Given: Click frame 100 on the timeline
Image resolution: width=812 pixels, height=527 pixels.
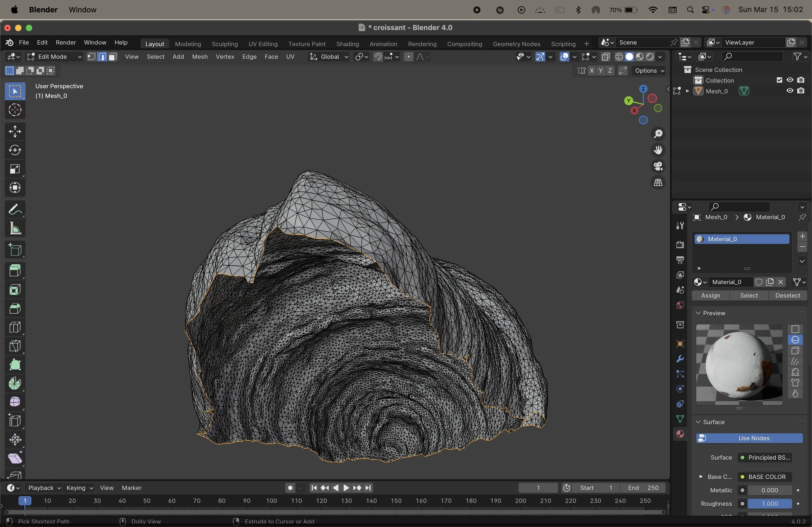Looking at the screenshot, I should pos(271,501).
